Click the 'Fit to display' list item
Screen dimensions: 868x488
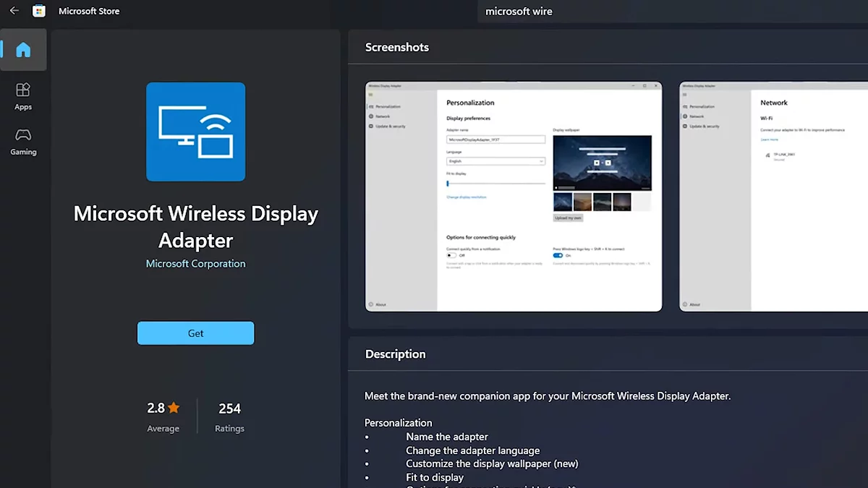(x=435, y=477)
